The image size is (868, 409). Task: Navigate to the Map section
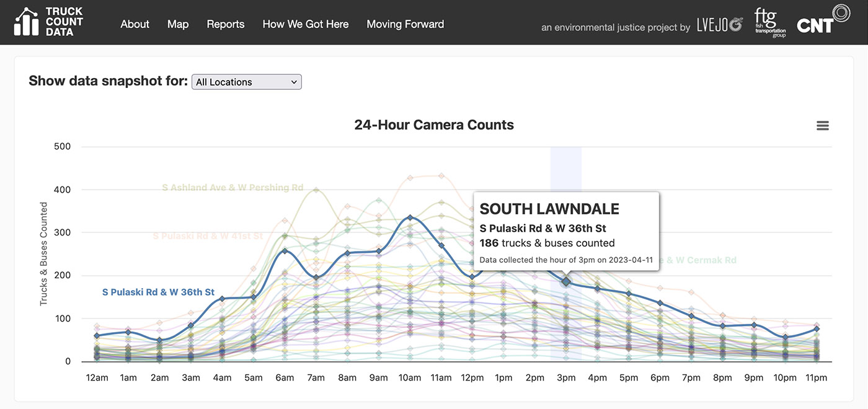(x=177, y=24)
